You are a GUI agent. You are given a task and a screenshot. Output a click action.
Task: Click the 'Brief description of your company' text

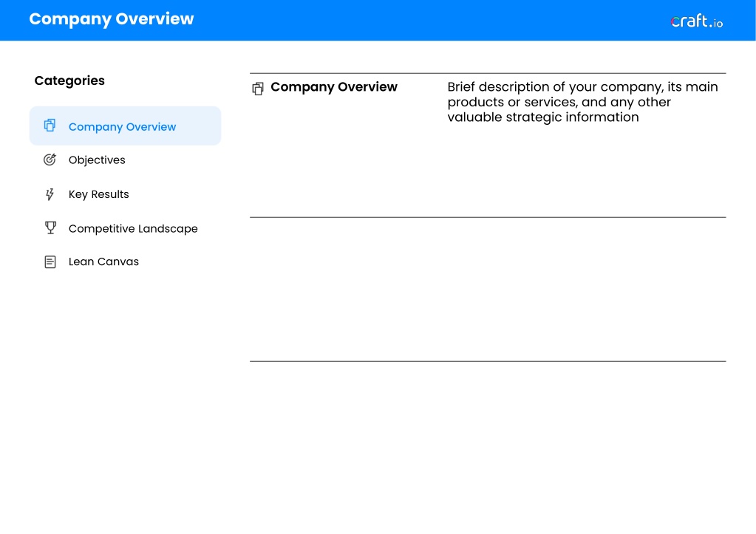[x=582, y=102]
